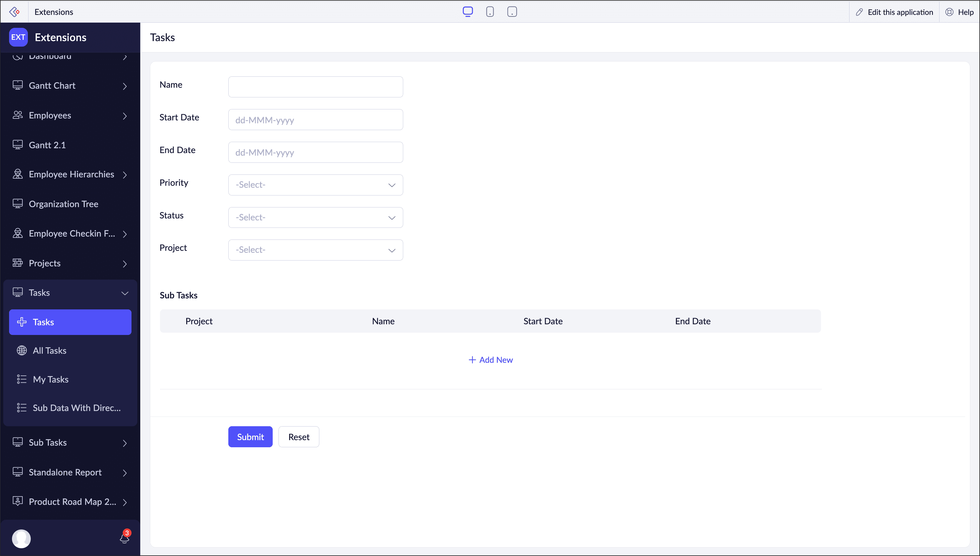The image size is (980, 556).
Task: Open My Tasks report
Action: click(x=70, y=379)
